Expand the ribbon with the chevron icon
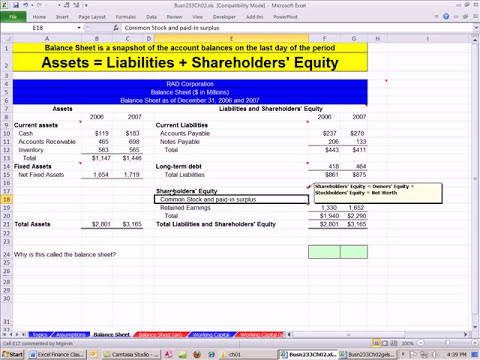 (436, 16)
